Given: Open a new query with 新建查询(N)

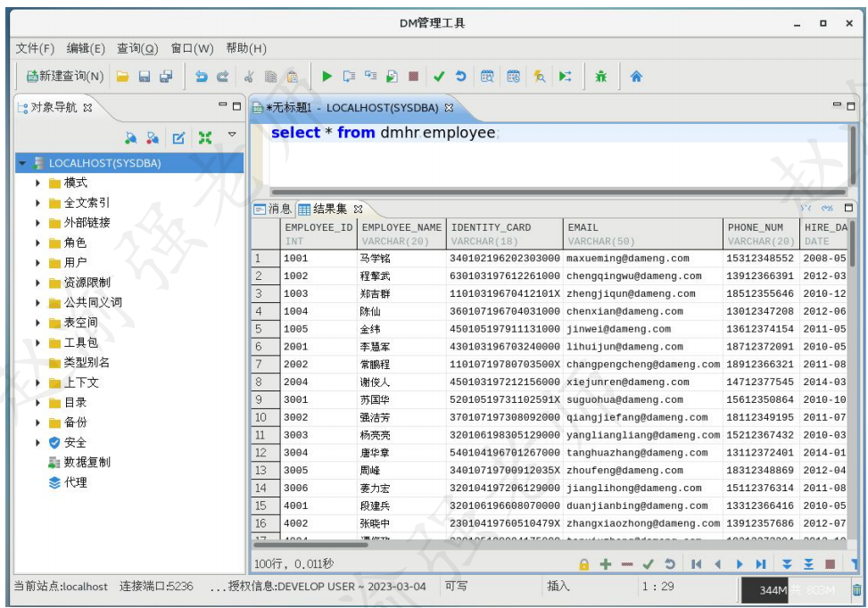Looking at the screenshot, I should (65, 77).
